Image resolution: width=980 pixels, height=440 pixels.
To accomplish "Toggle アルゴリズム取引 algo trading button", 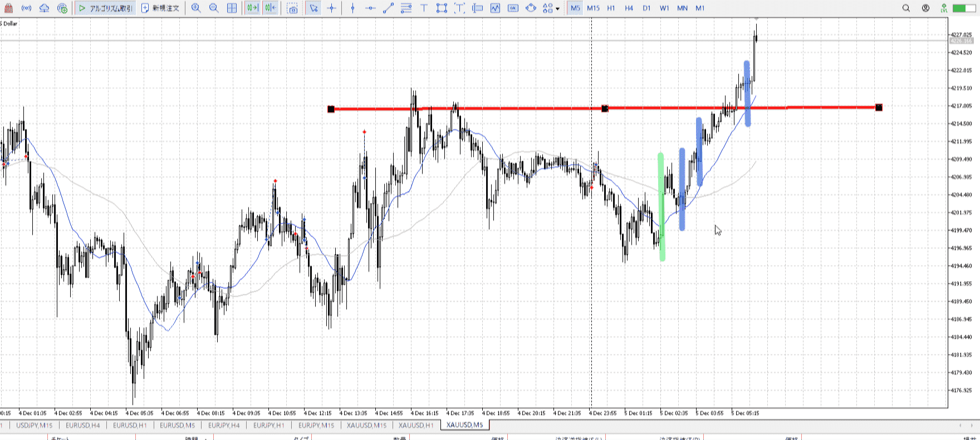I will [106, 8].
